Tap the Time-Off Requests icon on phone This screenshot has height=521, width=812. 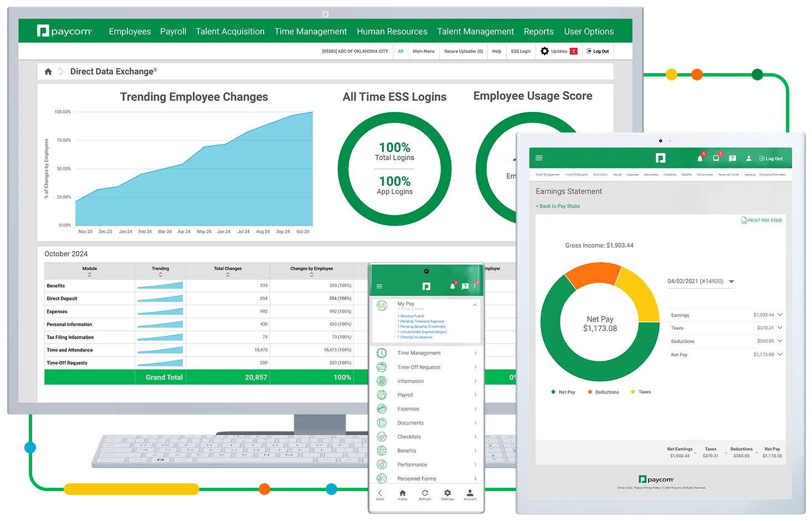click(x=382, y=367)
